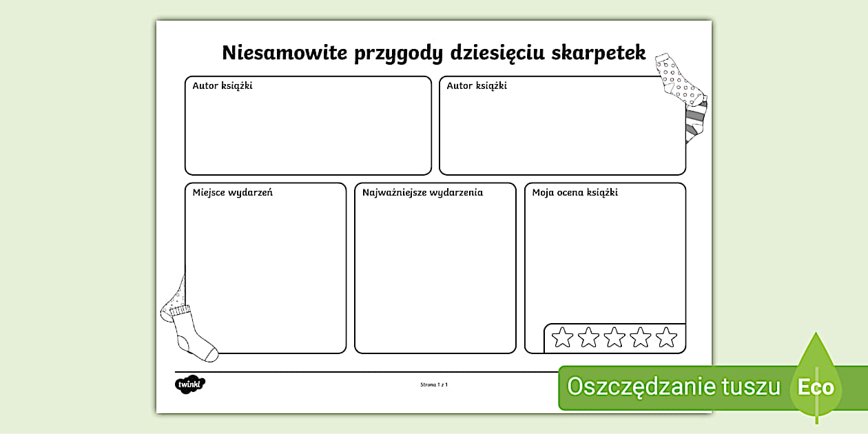
Task: Click the title Niesamowite przygody dziesięciu skarpetek
Action: 433,53
